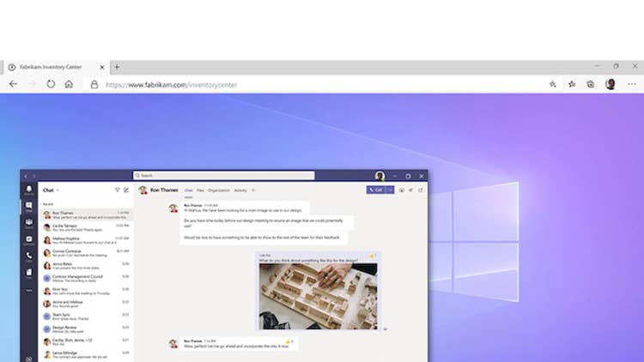Screen dimensions: 644x362
Task: Open Calls from the Teams sidebar
Action: coord(28,256)
